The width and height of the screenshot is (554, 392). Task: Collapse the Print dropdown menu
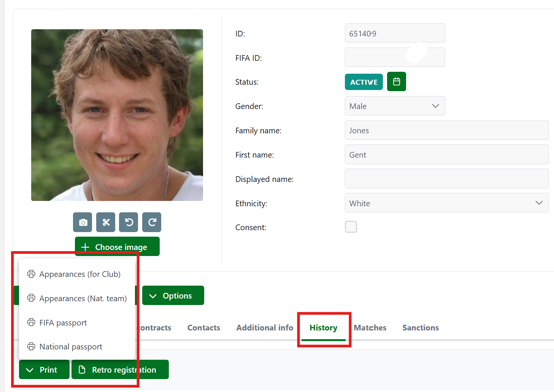(x=44, y=370)
